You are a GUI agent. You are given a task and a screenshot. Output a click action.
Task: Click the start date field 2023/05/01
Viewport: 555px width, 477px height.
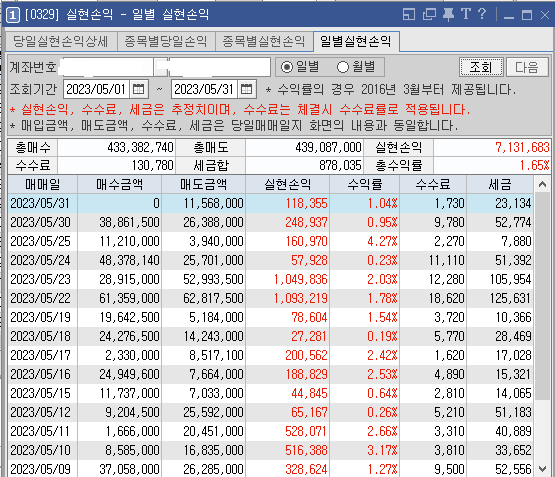96,89
